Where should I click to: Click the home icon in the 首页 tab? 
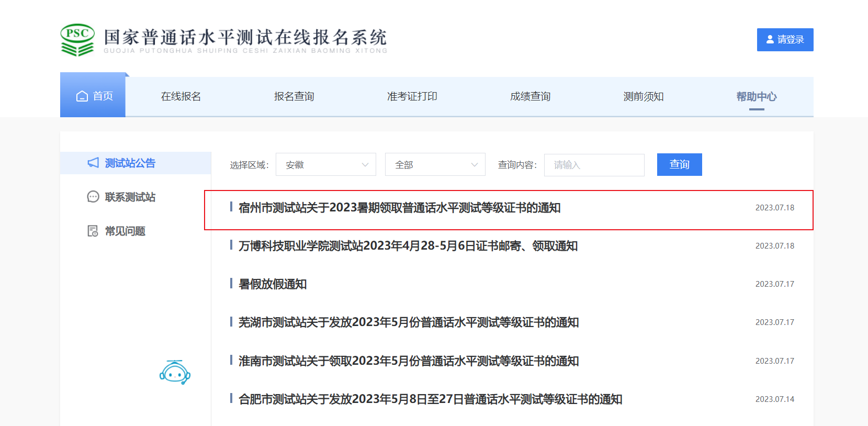click(x=82, y=96)
